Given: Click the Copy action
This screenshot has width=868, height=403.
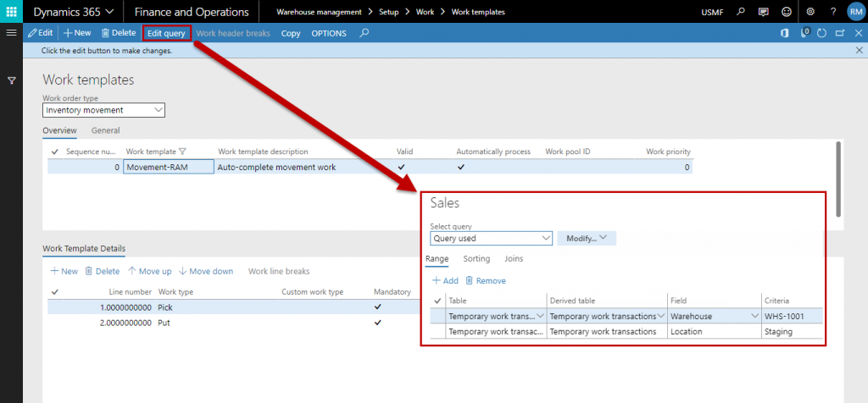Looking at the screenshot, I should (291, 33).
